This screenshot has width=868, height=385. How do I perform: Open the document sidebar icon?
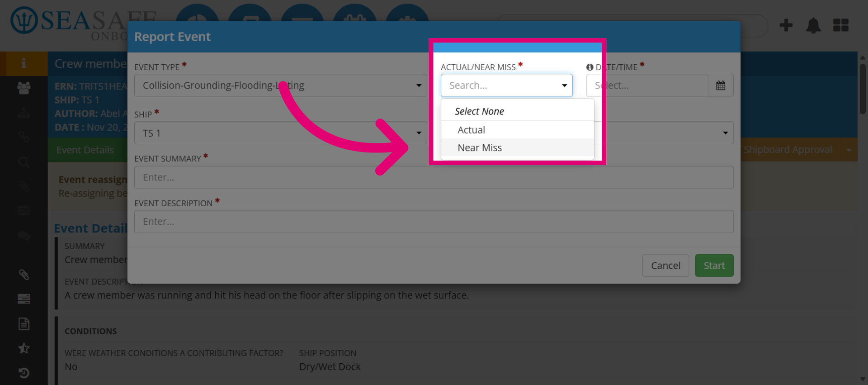pos(24,323)
